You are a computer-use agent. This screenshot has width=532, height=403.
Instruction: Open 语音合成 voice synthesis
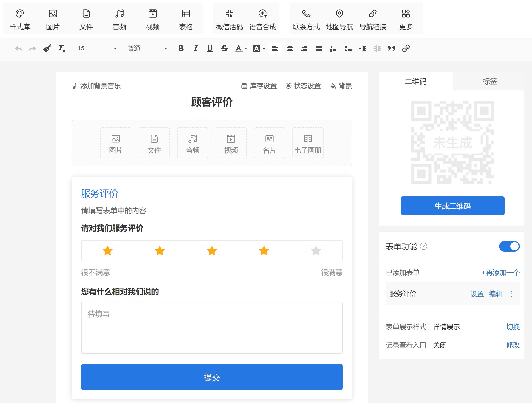coord(263,19)
